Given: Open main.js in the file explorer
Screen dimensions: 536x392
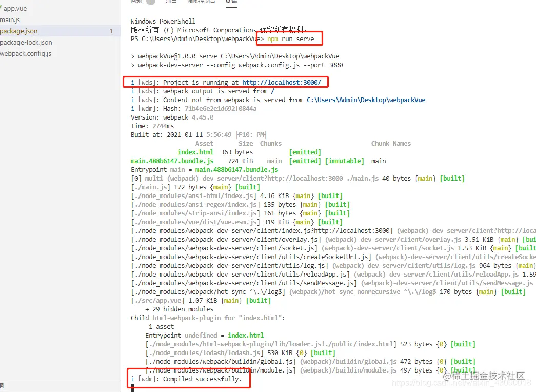Looking at the screenshot, I should click(10, 20).
